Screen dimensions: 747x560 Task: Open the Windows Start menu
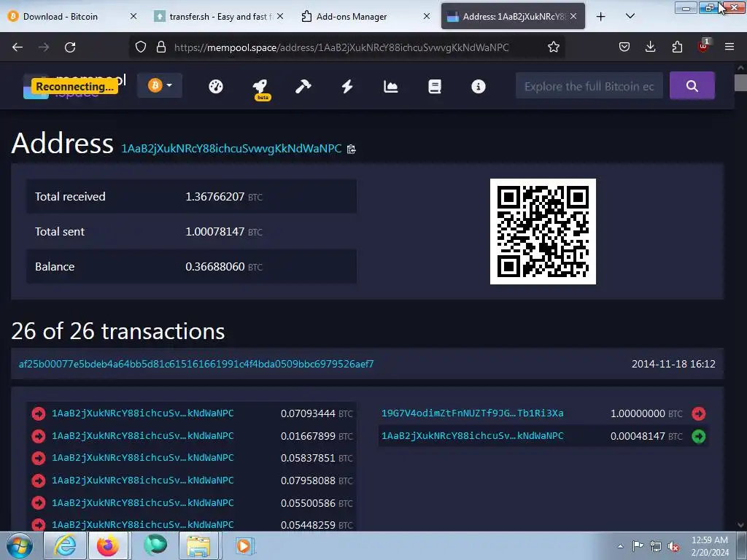coord(19,545)
